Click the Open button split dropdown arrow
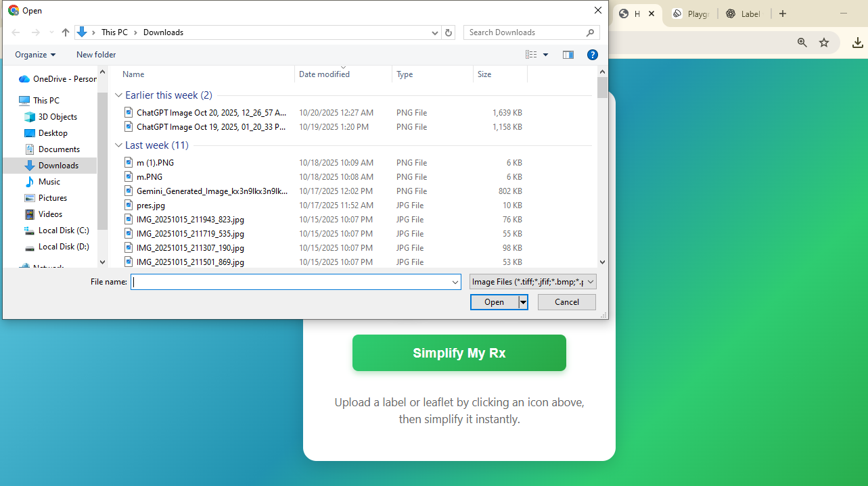This screenshot has height=486, width=868. 523,302
